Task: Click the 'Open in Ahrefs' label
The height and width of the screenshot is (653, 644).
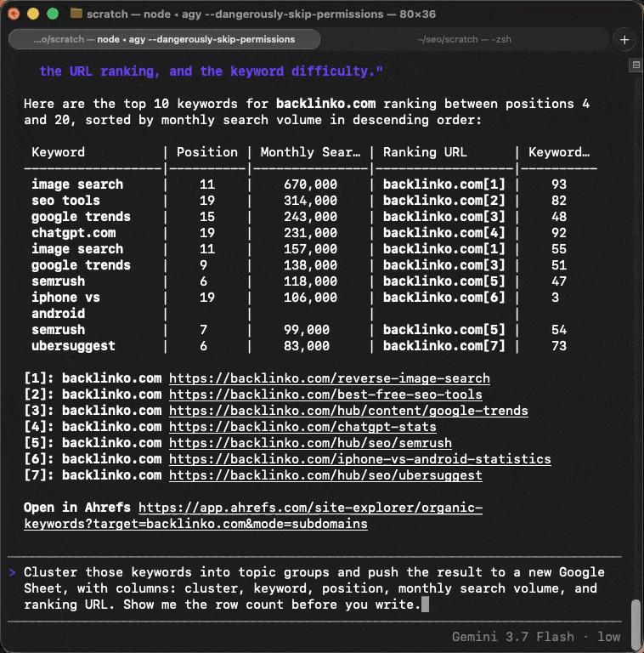Action: coord(77,508)
